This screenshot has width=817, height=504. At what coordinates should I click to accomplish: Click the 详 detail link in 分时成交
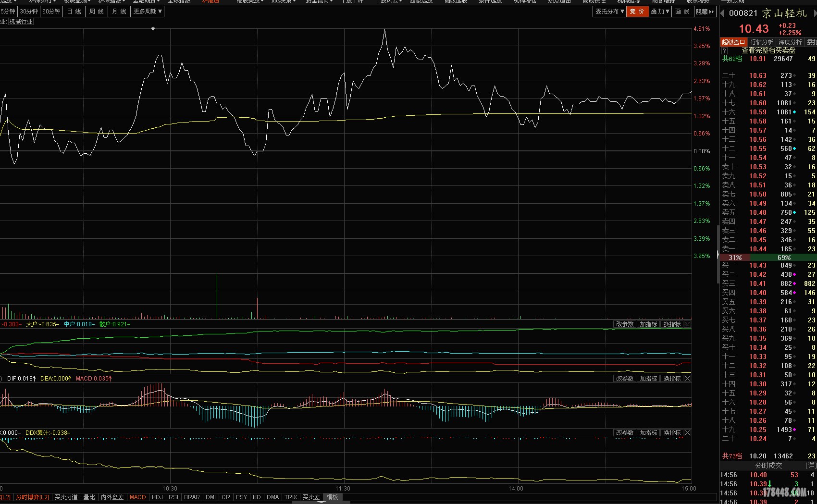pyautogui.click(x=811, y=466)
